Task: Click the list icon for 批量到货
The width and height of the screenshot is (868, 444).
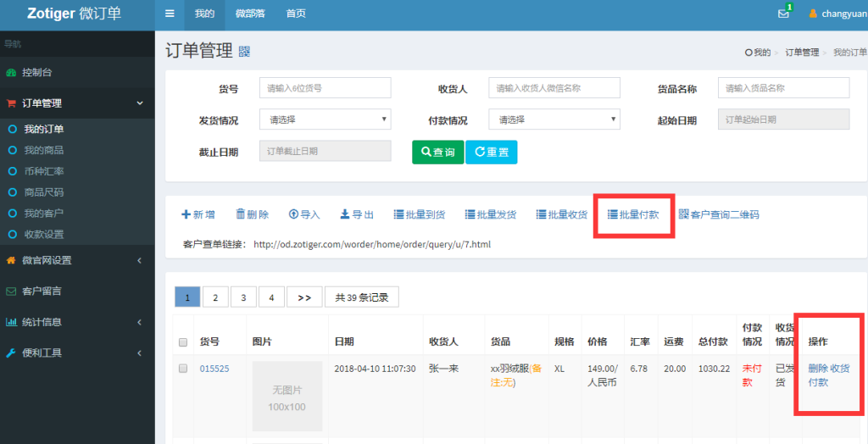Action: 398,214
